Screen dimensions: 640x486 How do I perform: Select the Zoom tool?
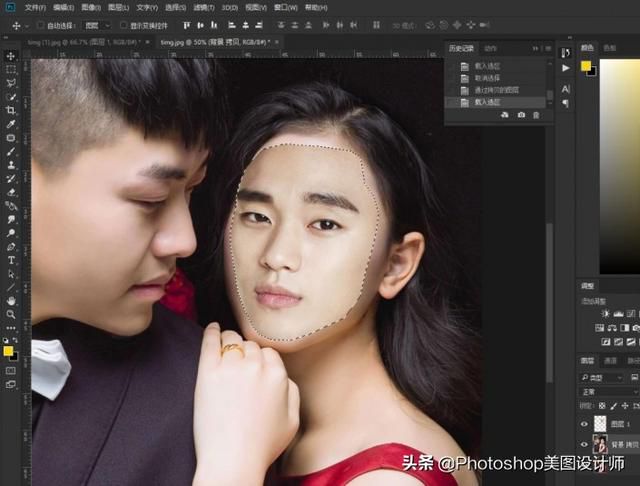tap(11, 315)
